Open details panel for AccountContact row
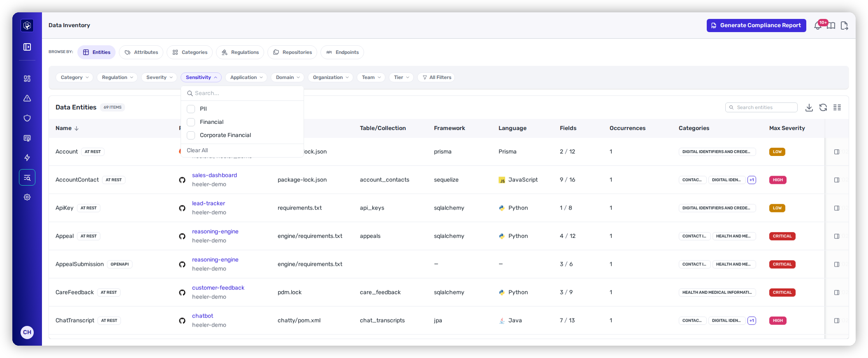 (837, 180)
